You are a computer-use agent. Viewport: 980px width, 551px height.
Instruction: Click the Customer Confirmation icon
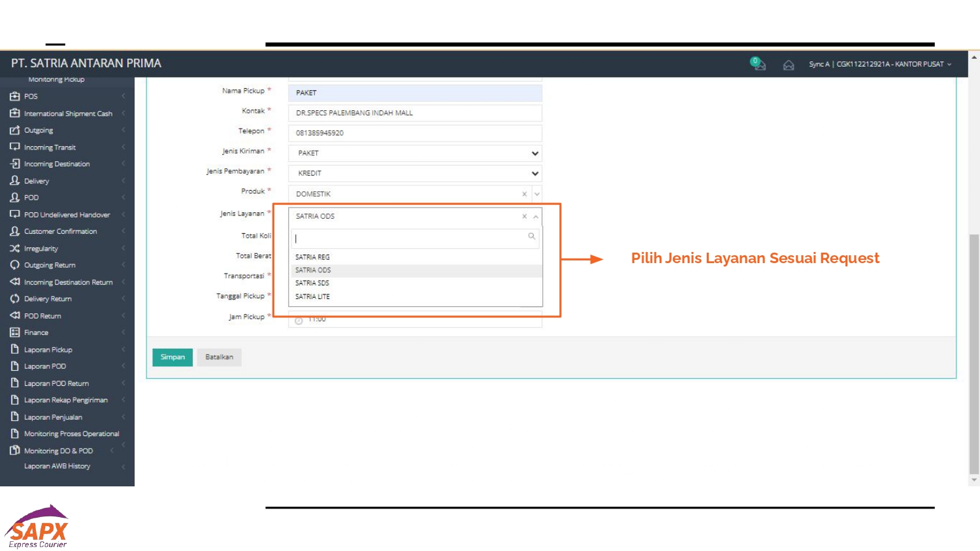coord(14,231)
